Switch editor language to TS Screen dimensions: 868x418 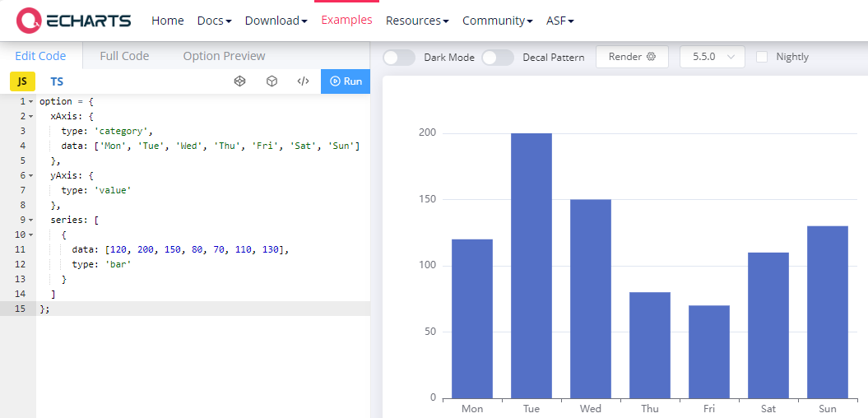click(57, 81)
